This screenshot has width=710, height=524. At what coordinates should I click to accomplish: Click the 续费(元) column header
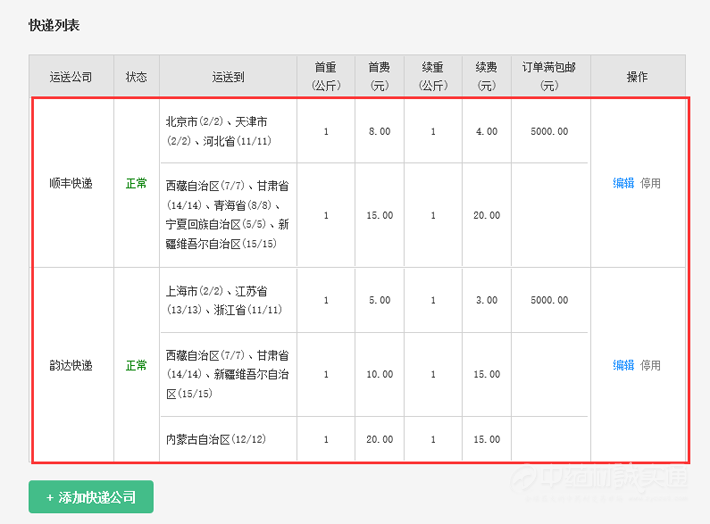(x=487, y=77)
